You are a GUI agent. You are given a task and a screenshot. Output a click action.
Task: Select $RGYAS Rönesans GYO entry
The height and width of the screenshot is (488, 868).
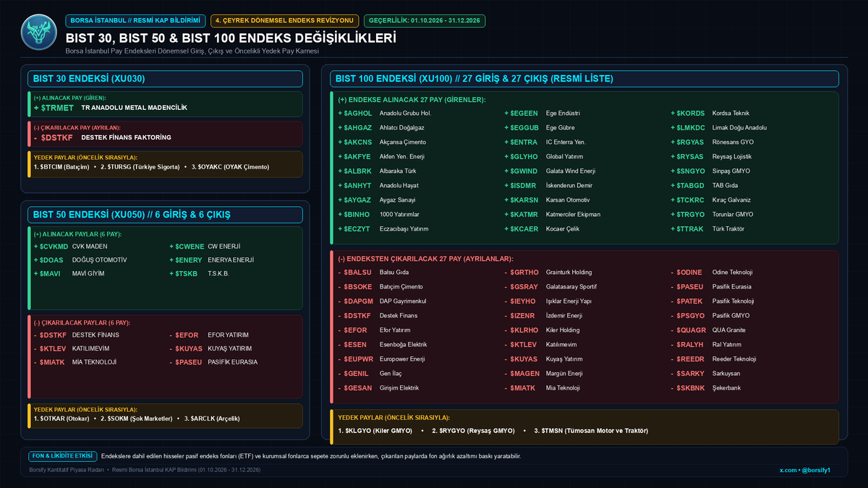point(712,142)
